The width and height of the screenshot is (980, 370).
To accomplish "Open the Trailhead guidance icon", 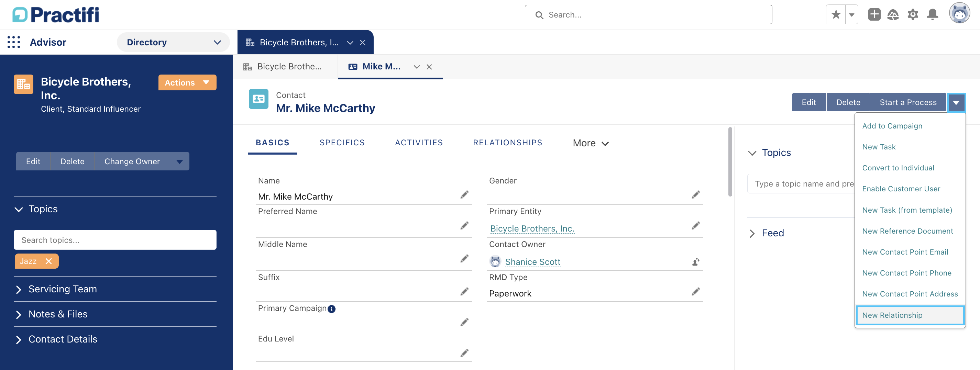I will tap(893, 15).
